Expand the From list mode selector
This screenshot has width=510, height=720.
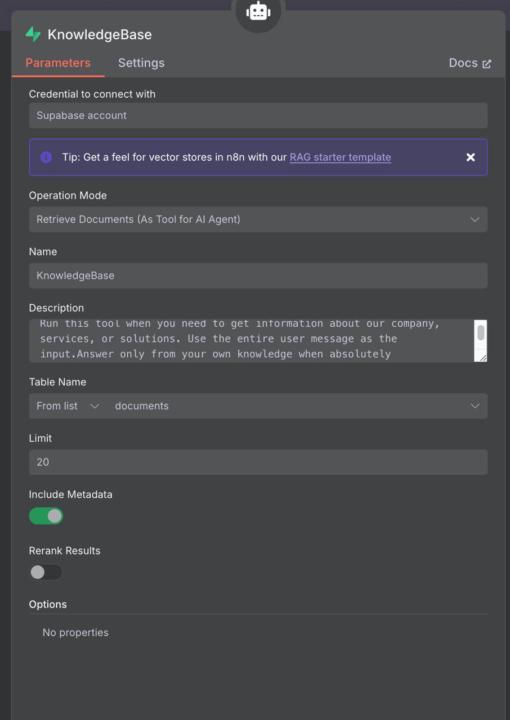68,406
